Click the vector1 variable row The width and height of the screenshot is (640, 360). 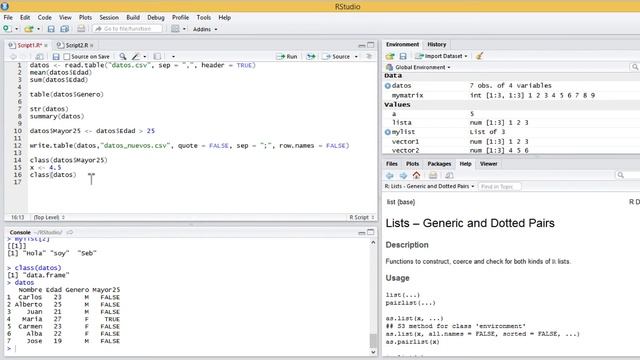click(511, 141)
